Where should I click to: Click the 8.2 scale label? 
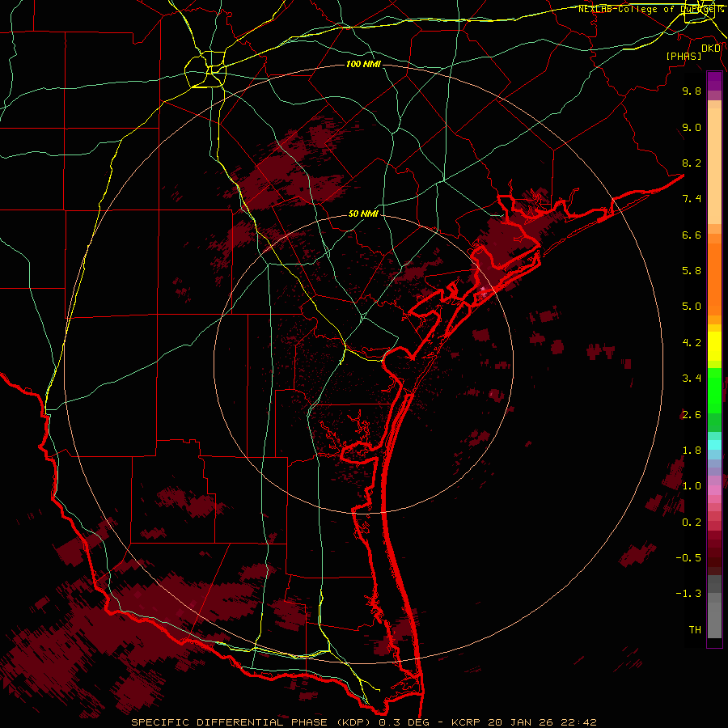coord(692,163)
